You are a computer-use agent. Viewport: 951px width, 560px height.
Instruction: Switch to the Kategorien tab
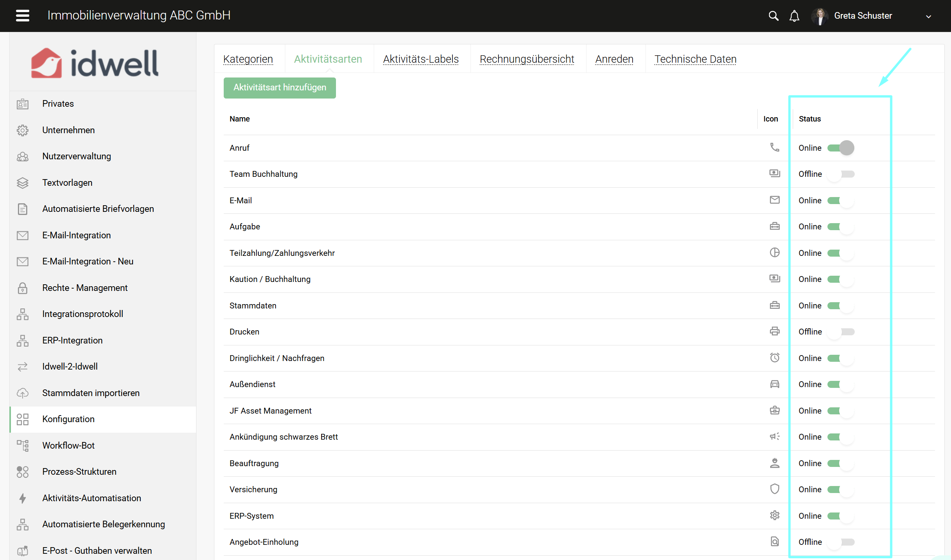point(248,59)
